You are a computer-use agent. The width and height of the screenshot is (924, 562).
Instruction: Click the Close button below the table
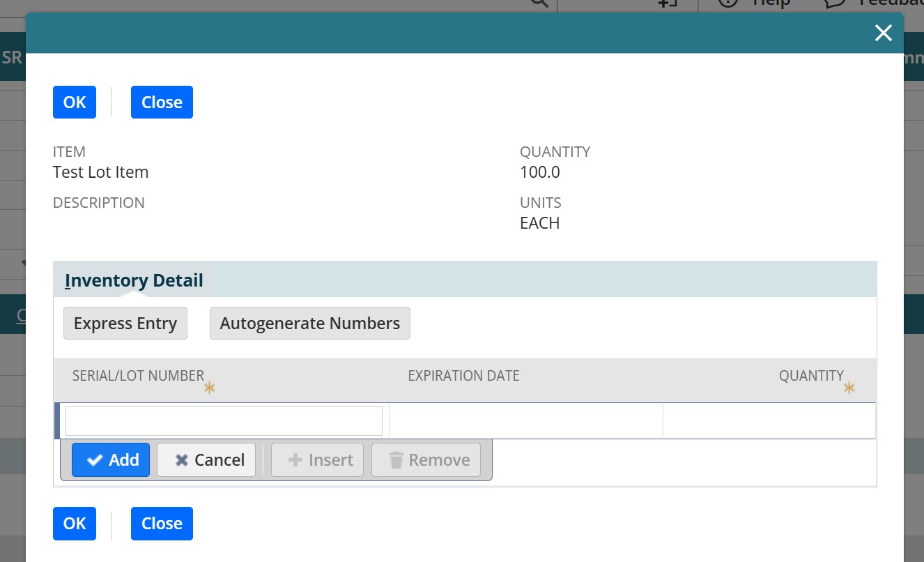pyautogui.click(x=162, y=524)
